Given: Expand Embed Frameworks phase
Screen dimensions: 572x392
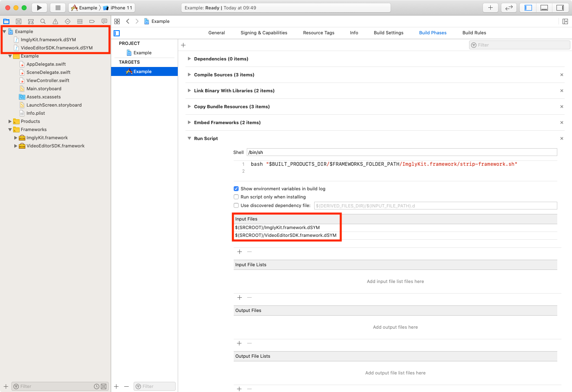Looking at the screenshot, I should [x=189, y=122].
